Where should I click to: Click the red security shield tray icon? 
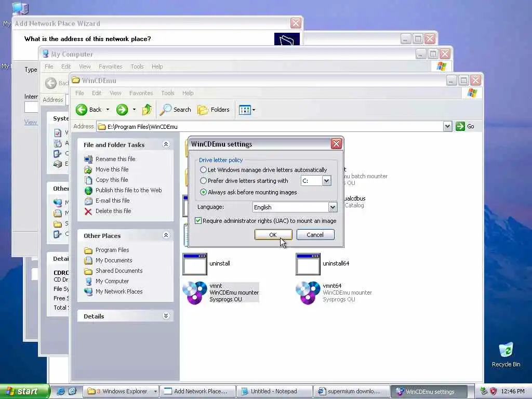click(x=494, y=391)
